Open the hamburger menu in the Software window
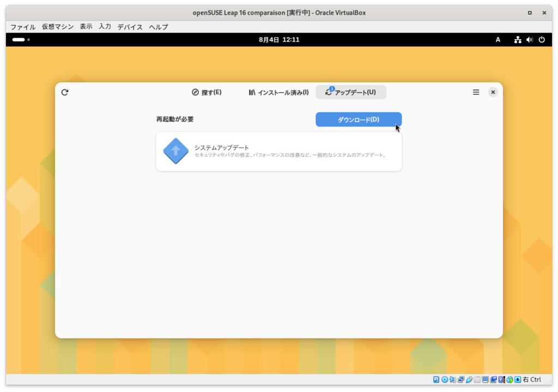Viewport: 558px width, 392px height. point(476,92)
